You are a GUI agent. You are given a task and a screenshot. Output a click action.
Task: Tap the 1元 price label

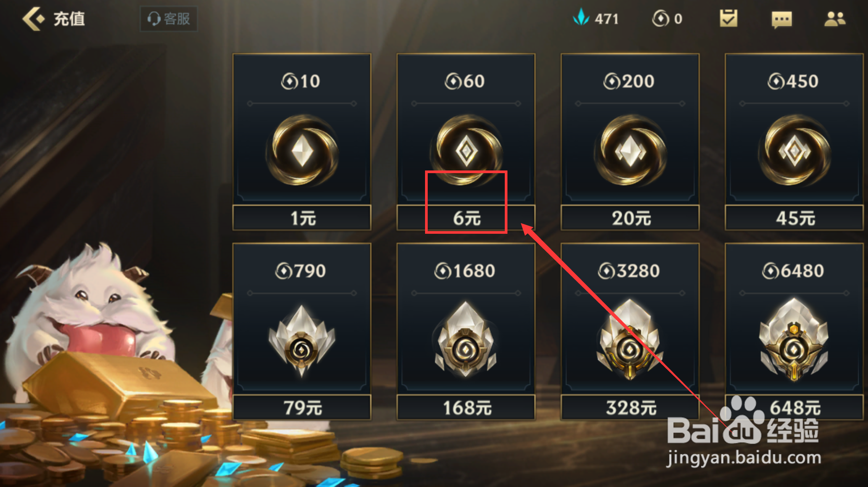302,218
